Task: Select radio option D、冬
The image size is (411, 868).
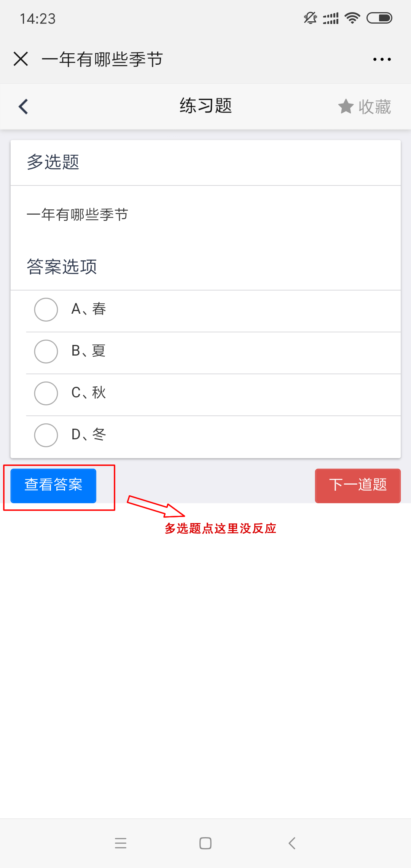Action: (x=46, y=435)
